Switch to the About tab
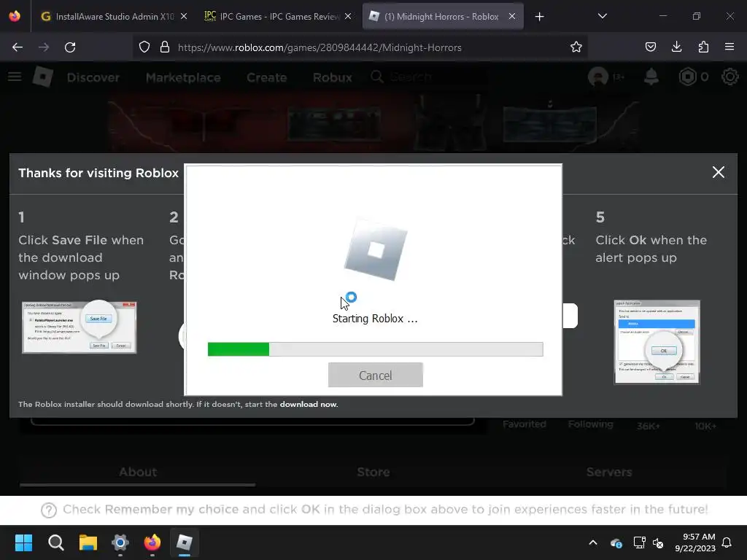This screenshot has height=560, width=747. tap(138, 472)
